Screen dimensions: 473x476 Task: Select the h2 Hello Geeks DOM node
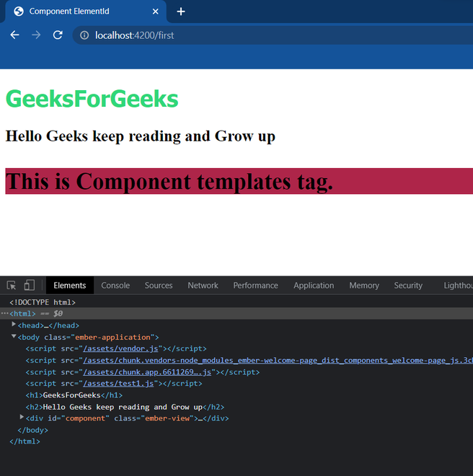(x=125, y=407)
